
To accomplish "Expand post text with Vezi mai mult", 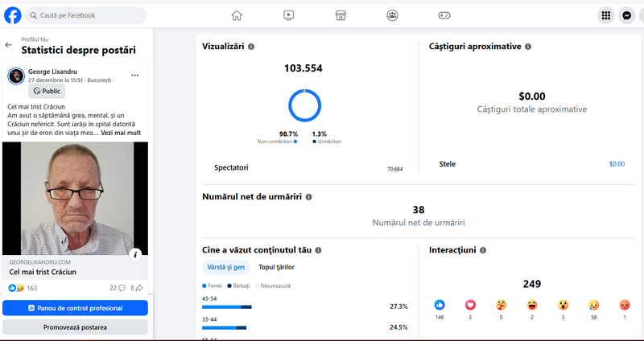I will [121, 133].
